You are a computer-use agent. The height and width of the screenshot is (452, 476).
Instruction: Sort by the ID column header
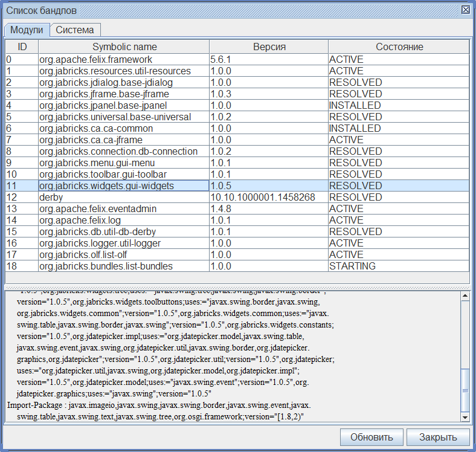[22, 47]
